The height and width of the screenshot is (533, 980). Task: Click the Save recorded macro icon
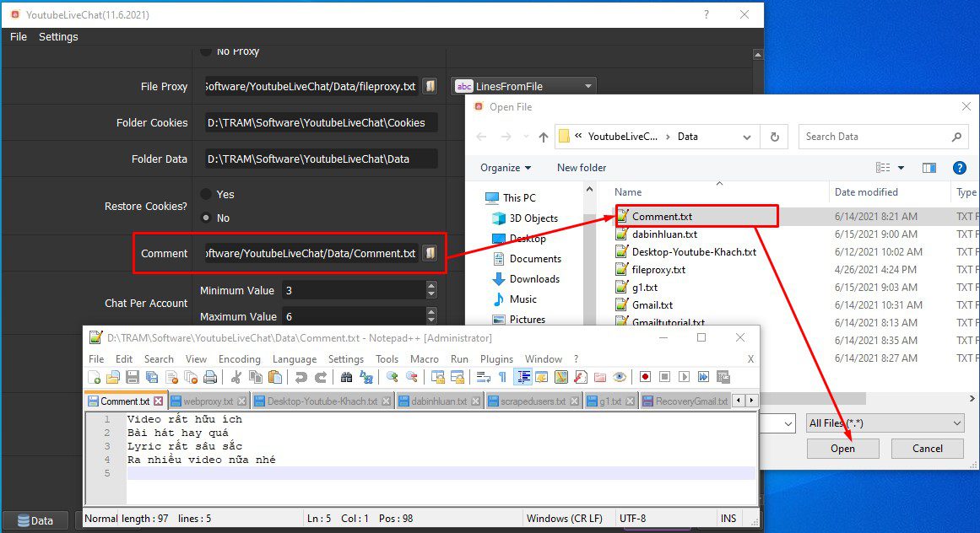(723, 377)
